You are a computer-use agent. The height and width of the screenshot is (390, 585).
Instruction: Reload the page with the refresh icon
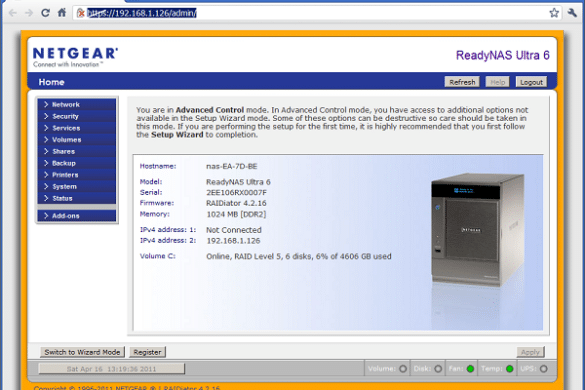tap(45, 13)
